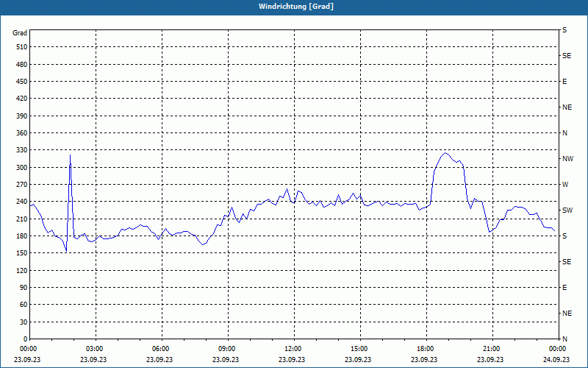This screenshot has height=368, width=588.
Task: Click the 180 y-axis tick label
Action: [22, 236]
